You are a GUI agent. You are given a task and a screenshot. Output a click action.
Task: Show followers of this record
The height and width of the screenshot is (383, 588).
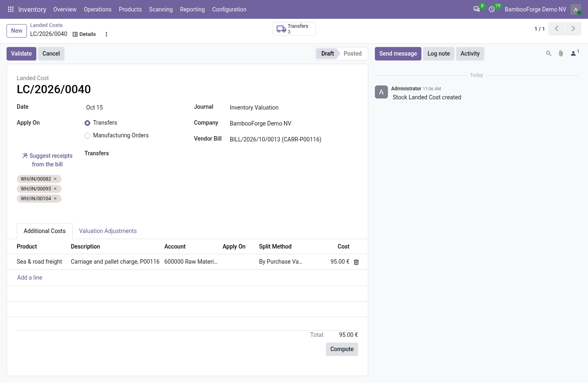(x=575, y=53)
